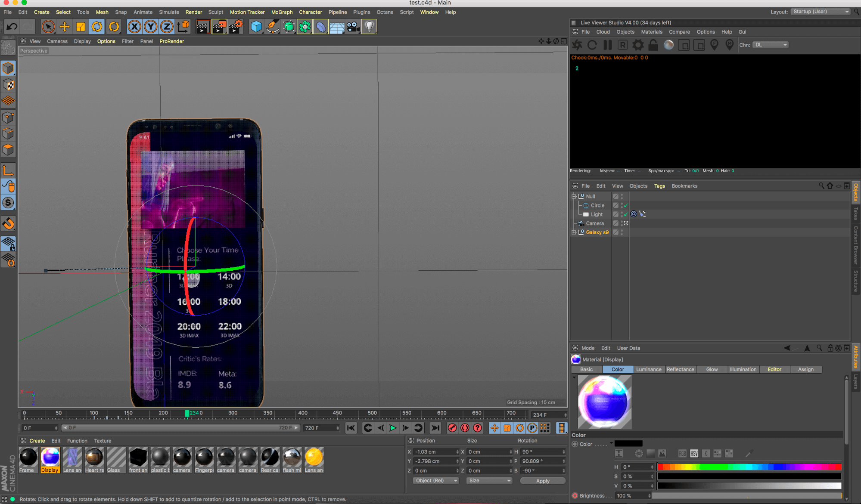Open the MoGraph menu
Image resolution: width=861 pixels, height=504 pixels.
pos(282,12)
